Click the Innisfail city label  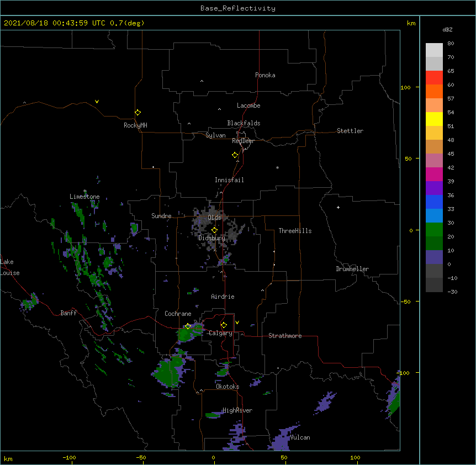[229, 180]
